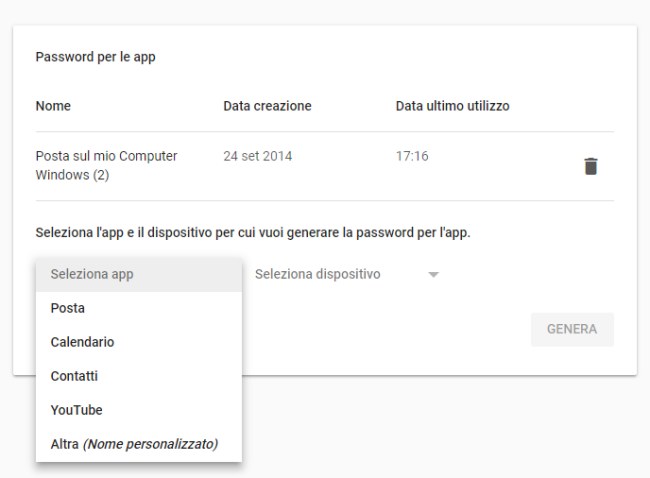Click the Password per le app heading
The width and height of the screenshot is (650, 478).
[x=96, y=57]
